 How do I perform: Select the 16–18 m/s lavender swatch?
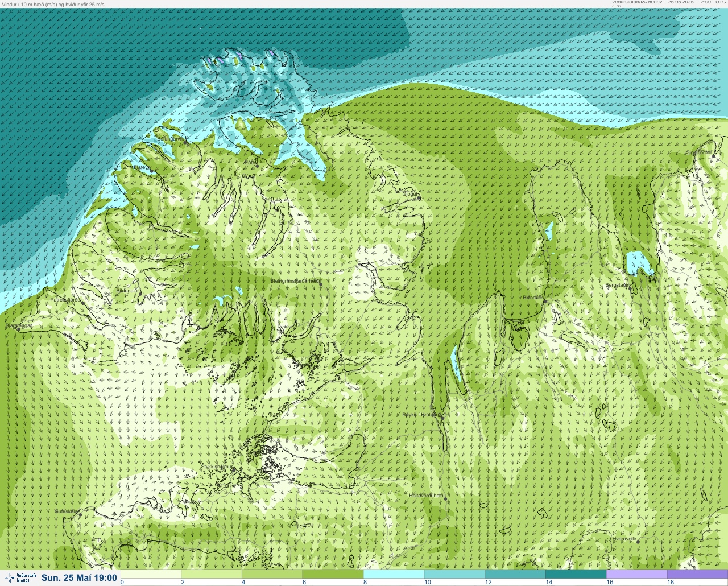(x=636, y=574)
